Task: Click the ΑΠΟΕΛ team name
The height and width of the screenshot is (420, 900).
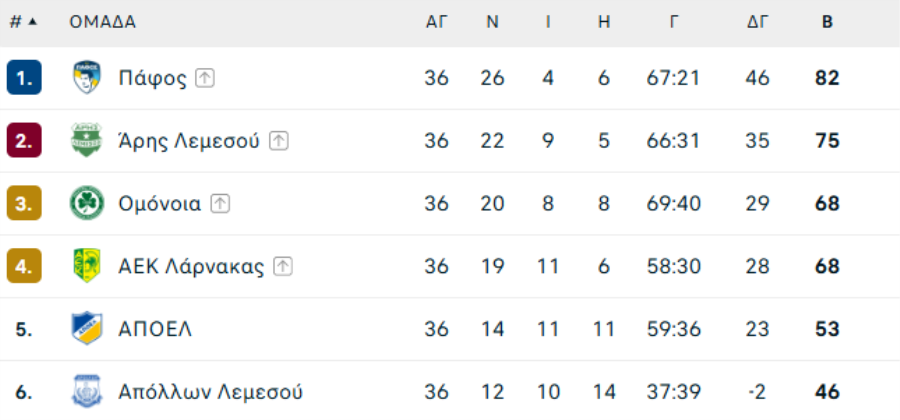Action: [x=155, y=329]
